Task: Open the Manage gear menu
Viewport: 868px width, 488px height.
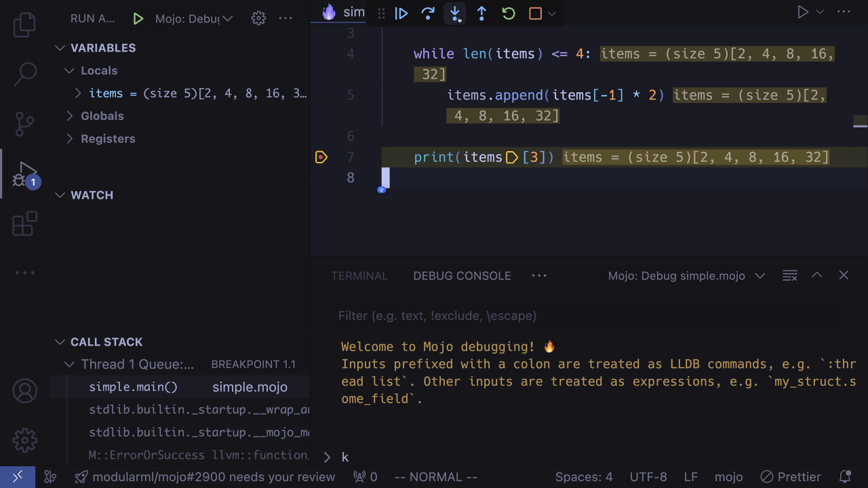Action: pyautogui.click(x=25, y=441)
